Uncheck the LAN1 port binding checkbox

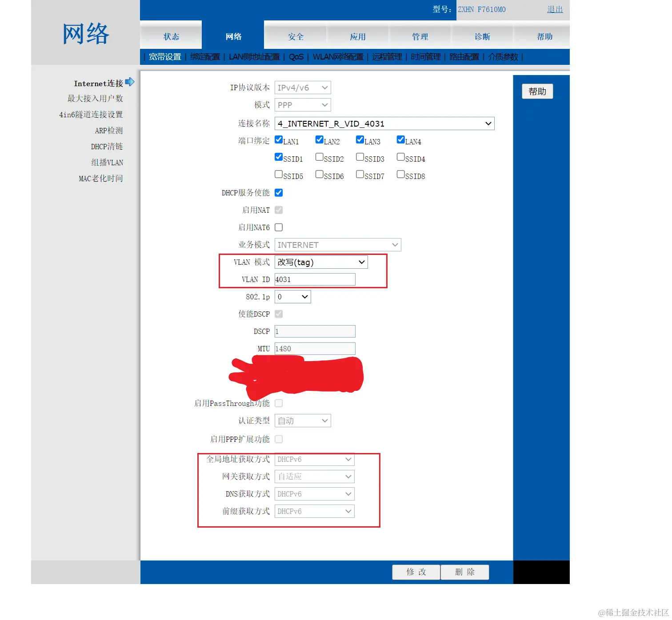point(279,139)
